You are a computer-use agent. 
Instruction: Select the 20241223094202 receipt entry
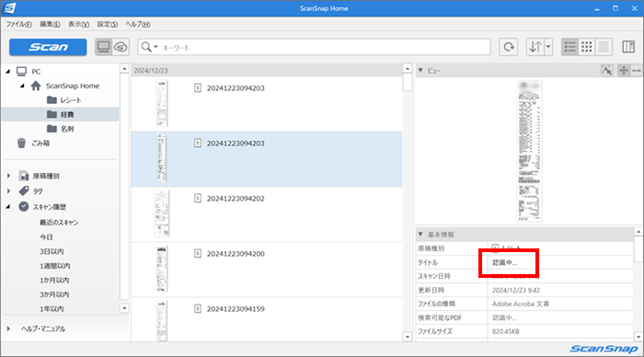coord(267,214)
